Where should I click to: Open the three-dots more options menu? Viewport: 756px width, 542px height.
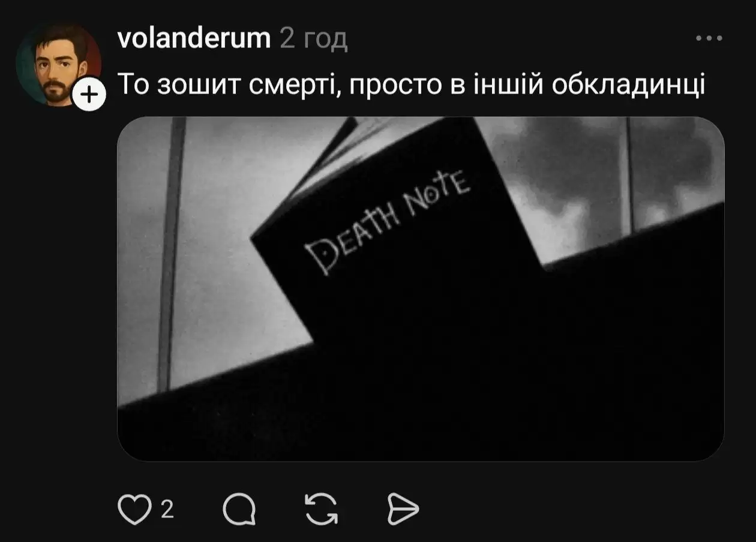click(709, 38)
